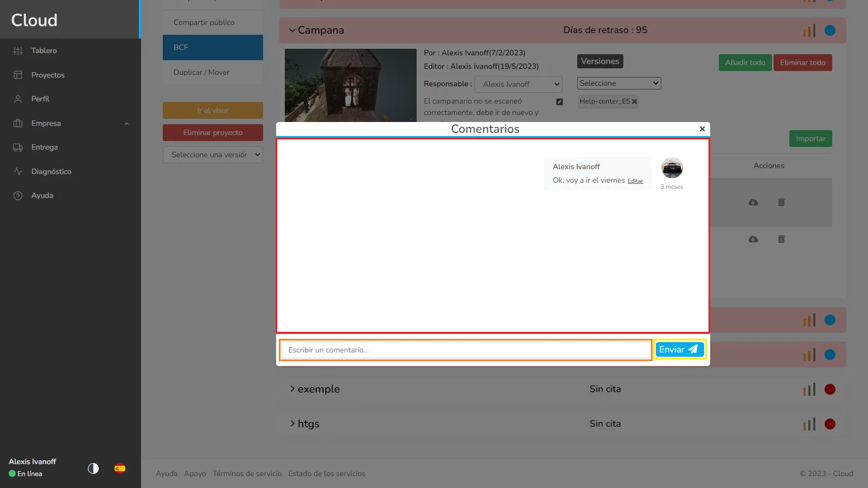The height and width of the screenshot is (488, 868).
Task: Click Editar on the comment
Action: tap(635, 181)
